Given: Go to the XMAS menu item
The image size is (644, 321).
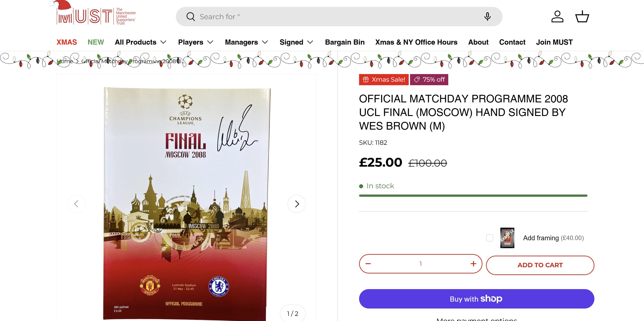Looking at the screenshot, I should (x=67, y=42).
